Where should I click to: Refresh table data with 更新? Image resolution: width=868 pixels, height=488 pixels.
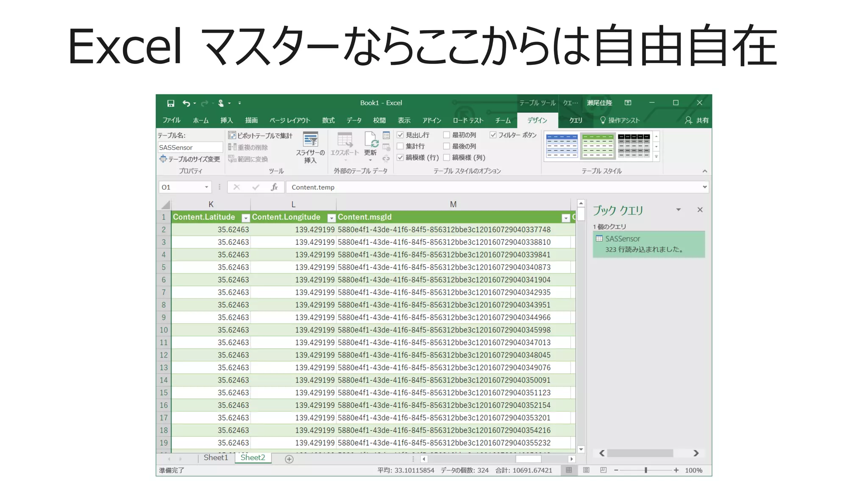[x=370, y=145]
